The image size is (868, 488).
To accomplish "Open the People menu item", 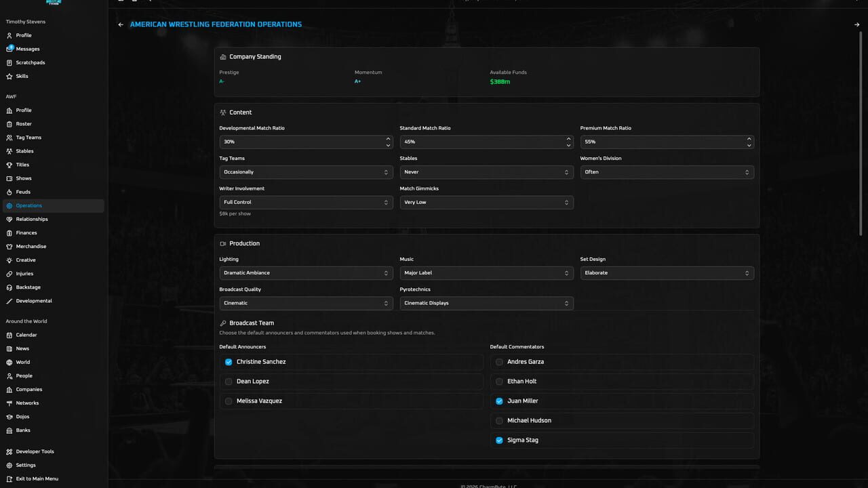I will click(54, 375).
